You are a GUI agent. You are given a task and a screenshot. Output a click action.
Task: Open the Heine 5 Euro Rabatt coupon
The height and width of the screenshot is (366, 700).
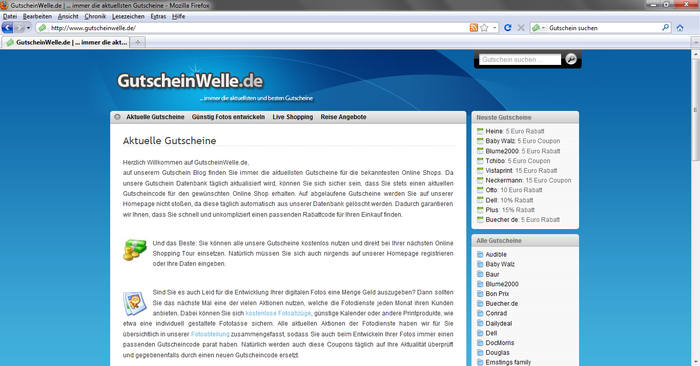point(515,131)
